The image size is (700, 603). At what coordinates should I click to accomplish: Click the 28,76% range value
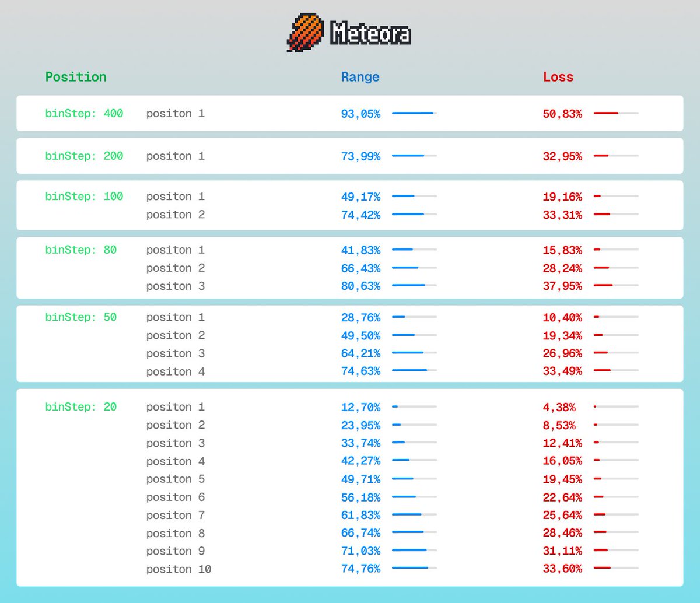(x=360, y=318)
